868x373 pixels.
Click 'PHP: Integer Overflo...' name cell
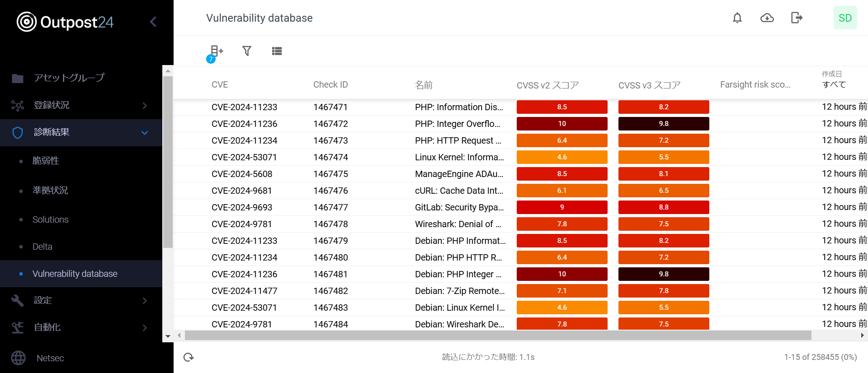458,124
